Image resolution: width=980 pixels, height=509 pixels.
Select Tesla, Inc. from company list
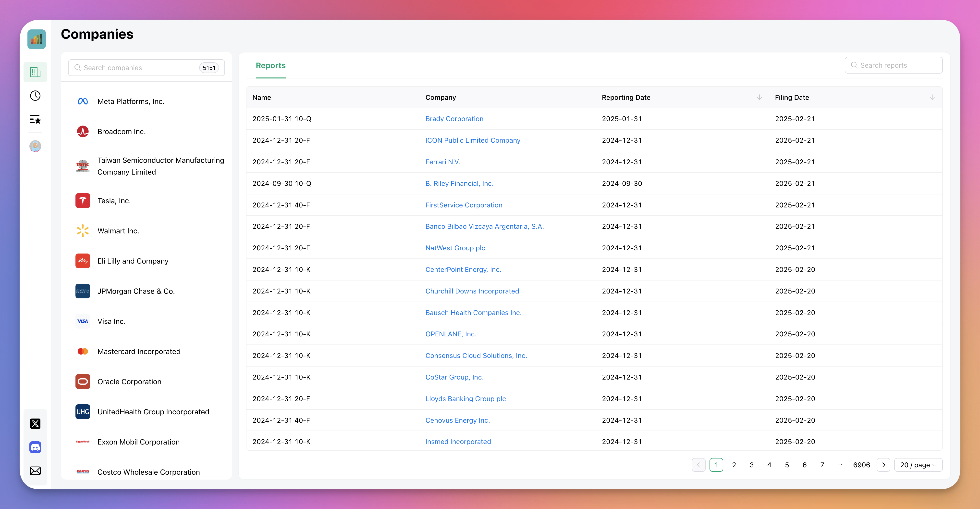click(x=114, y=201)
